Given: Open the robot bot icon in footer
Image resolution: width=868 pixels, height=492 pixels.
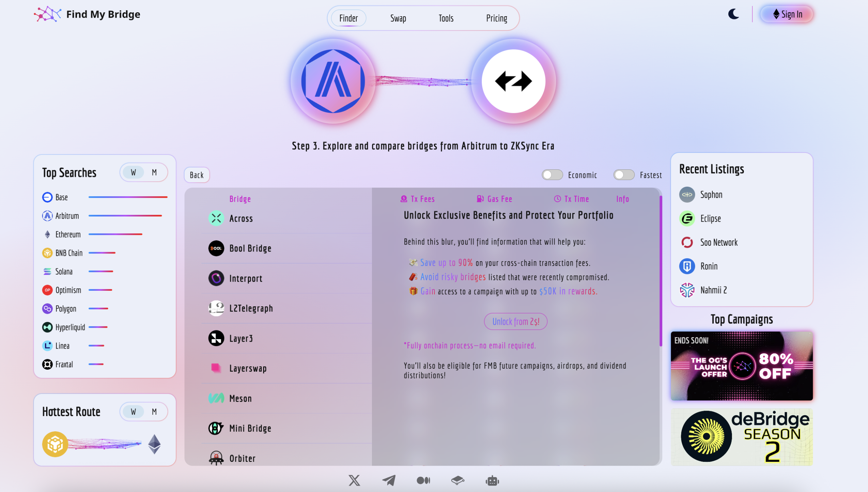Looking at the screenshot, I should click(492, 480).
